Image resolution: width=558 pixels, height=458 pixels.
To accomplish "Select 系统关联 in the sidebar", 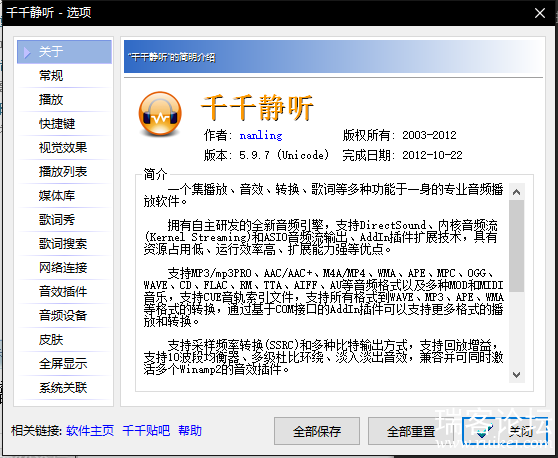I will pyautogui.click(x=64, y=388).
